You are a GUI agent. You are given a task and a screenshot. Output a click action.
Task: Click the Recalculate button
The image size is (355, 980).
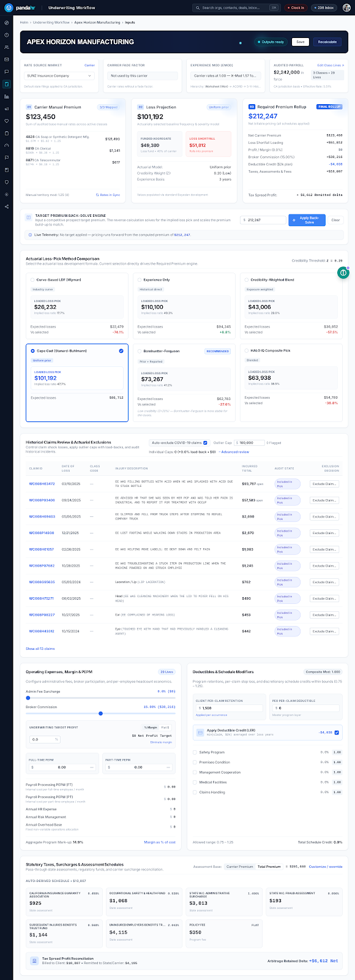tap(327, 42)
